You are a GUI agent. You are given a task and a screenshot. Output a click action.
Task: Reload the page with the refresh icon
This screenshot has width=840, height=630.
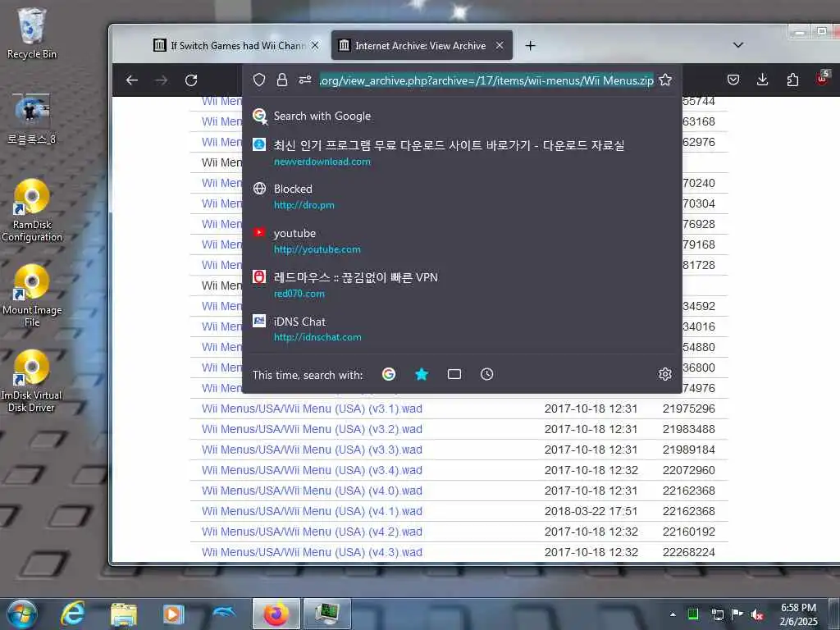191,80
